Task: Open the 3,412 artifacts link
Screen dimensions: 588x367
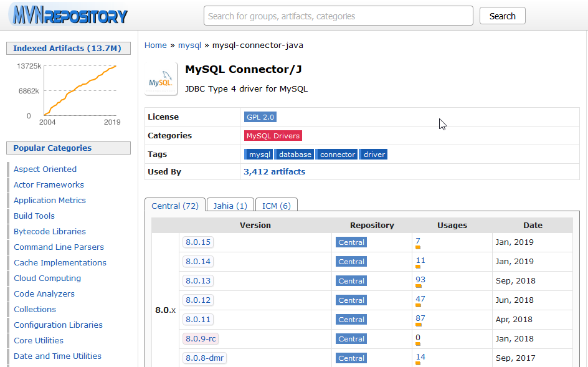Action: click(274, 172)
